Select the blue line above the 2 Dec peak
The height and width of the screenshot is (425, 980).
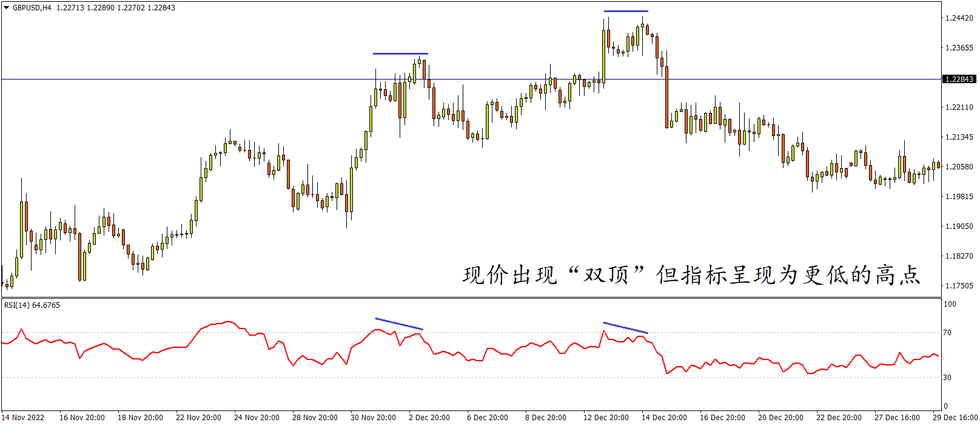pyautogui.click(x=400, y=54)
